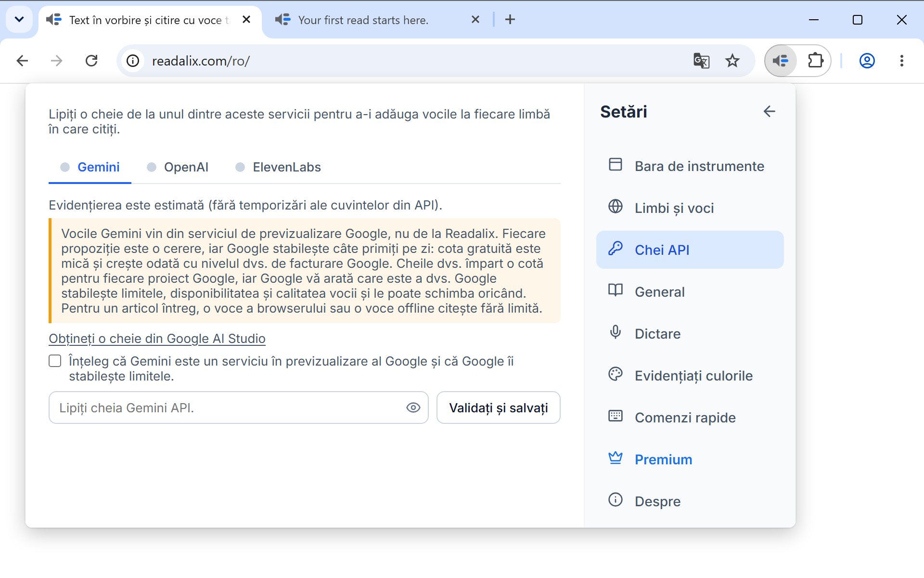Follow the Google AI Studio key link
Viewport: 924px width, 578px height.
[157, 339]
